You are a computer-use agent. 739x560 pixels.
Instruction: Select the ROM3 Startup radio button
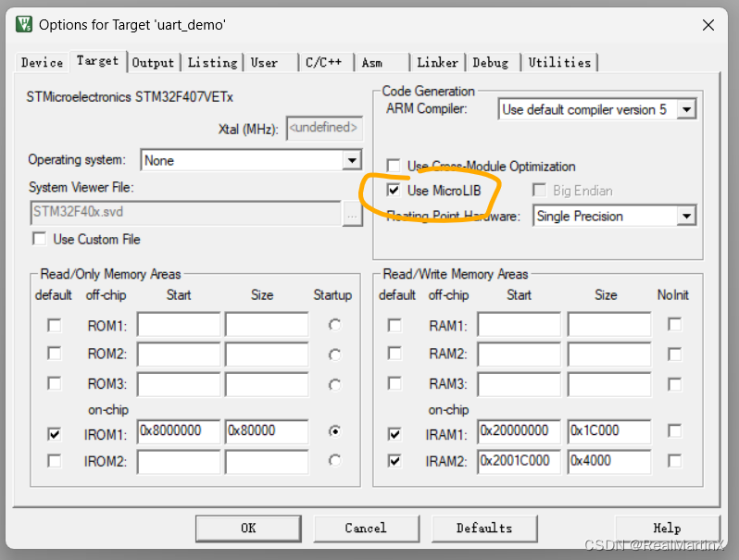pyautogui.click(x=334, y=385)
